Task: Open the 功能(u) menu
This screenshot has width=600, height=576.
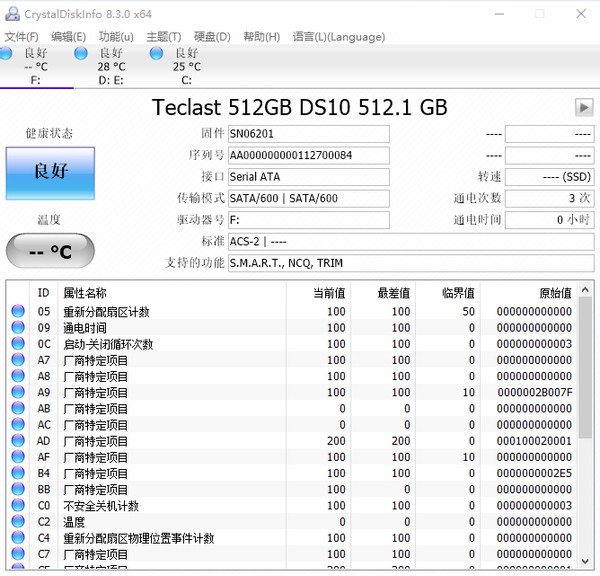Action: pos(116,37)
